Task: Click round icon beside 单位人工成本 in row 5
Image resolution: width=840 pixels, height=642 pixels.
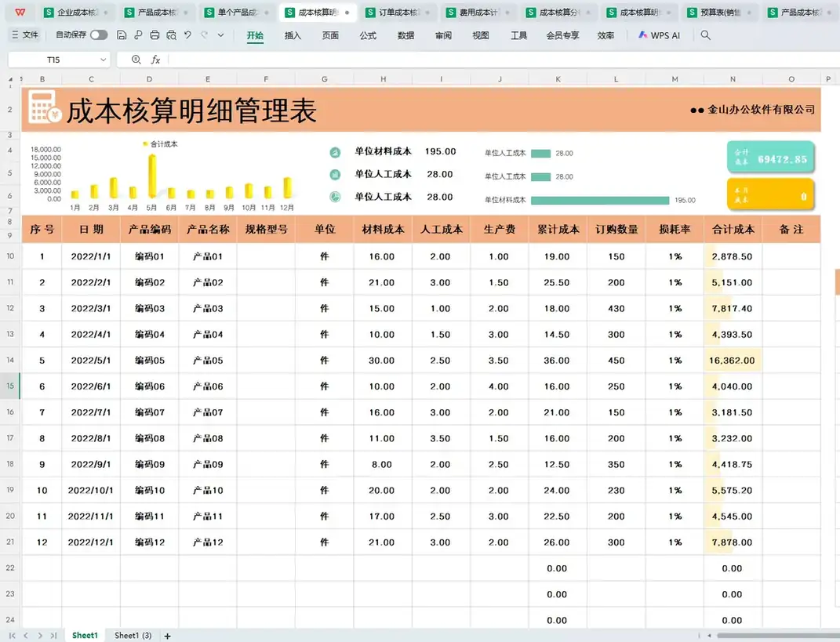Action: point(335,175)
